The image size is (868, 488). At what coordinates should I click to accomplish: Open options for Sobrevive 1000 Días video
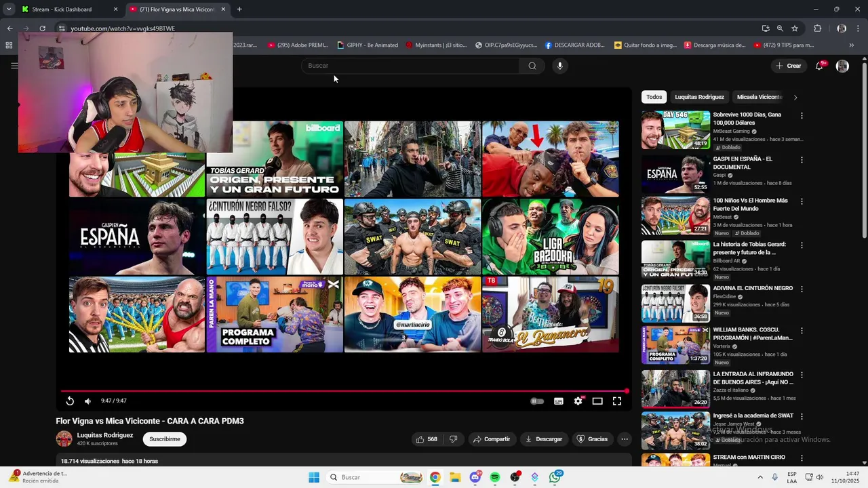pyautogui.click(x=802, y=116)
